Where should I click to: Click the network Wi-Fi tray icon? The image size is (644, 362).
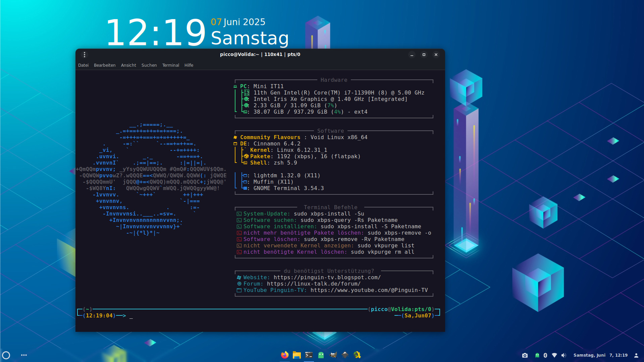pos(554,355)
